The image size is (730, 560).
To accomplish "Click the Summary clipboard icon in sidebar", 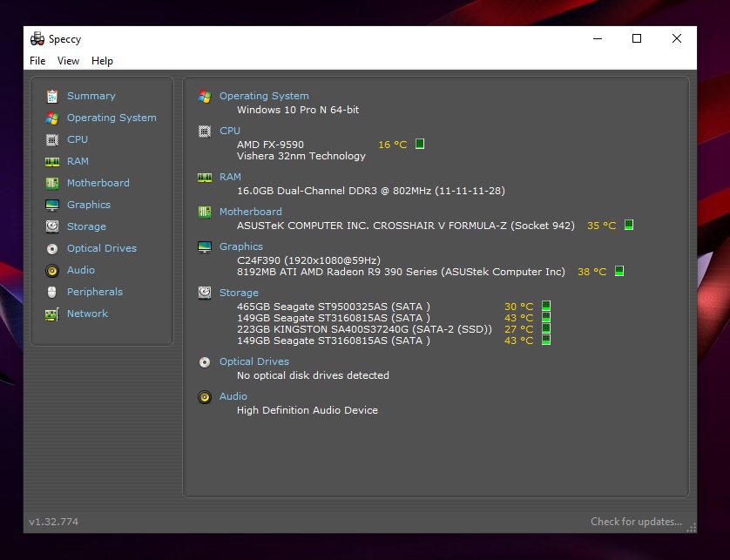I will 52,96.
